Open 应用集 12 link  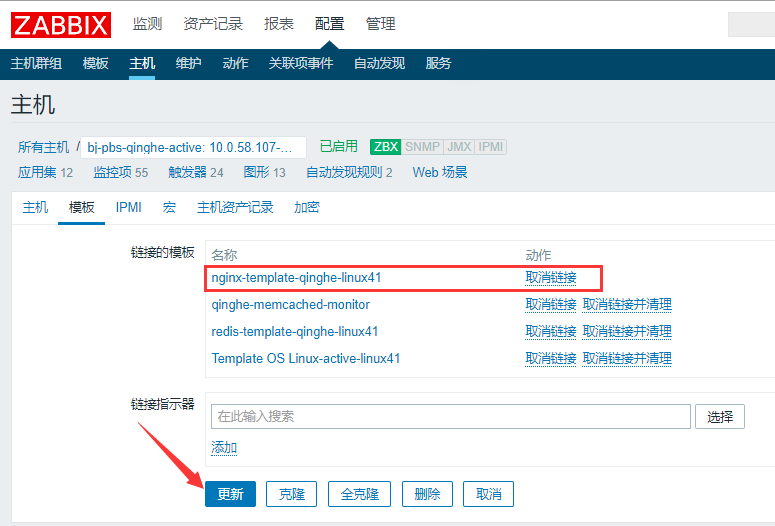coord(45,173)
